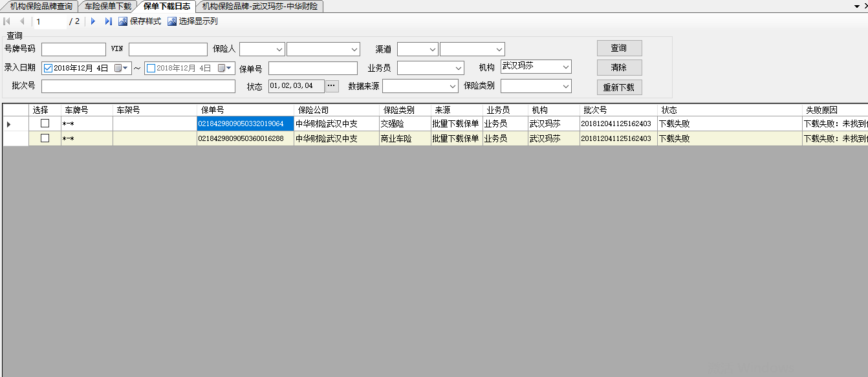Click 下载失败 status in the 商业车险 row
Screen dimensions: 868x377
click(730, 138)
